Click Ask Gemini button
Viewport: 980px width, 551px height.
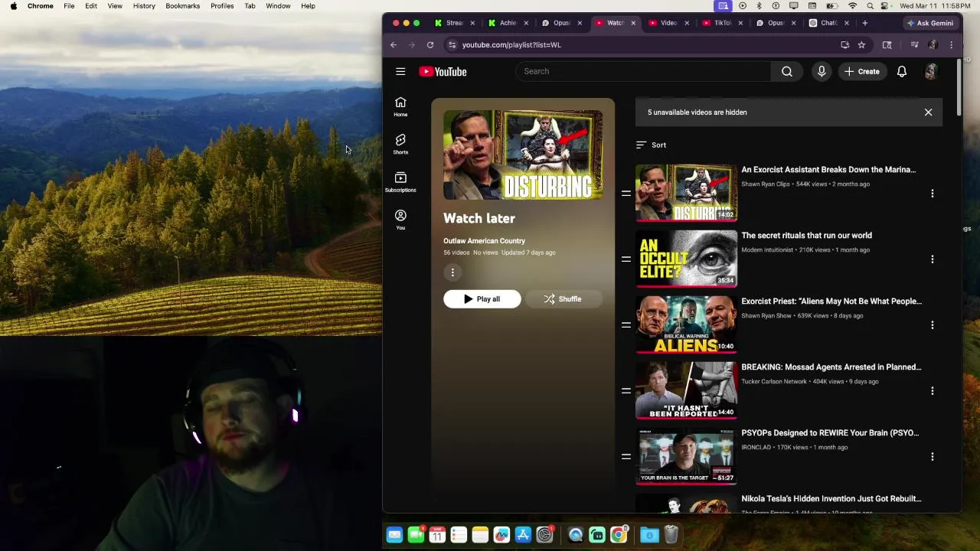click(929, 23)
